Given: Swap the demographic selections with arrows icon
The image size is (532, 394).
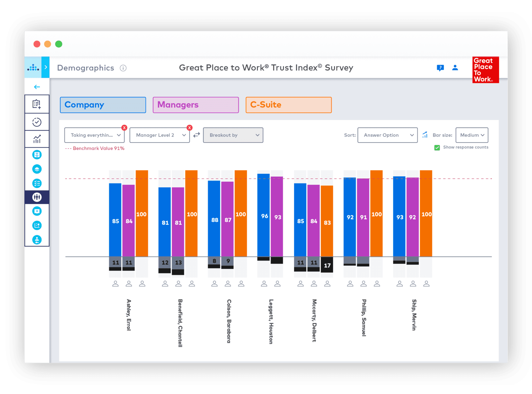Looking at the screenshot, I should tap(196, 135).
